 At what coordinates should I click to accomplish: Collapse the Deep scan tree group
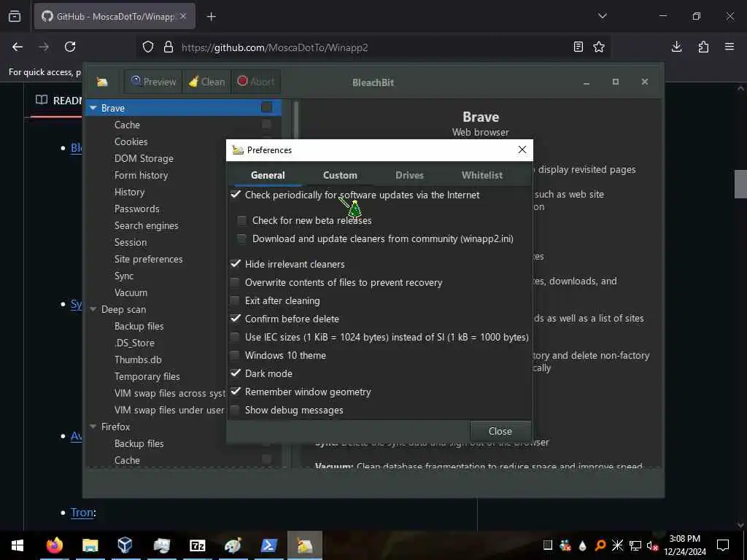tap(93, 309)
